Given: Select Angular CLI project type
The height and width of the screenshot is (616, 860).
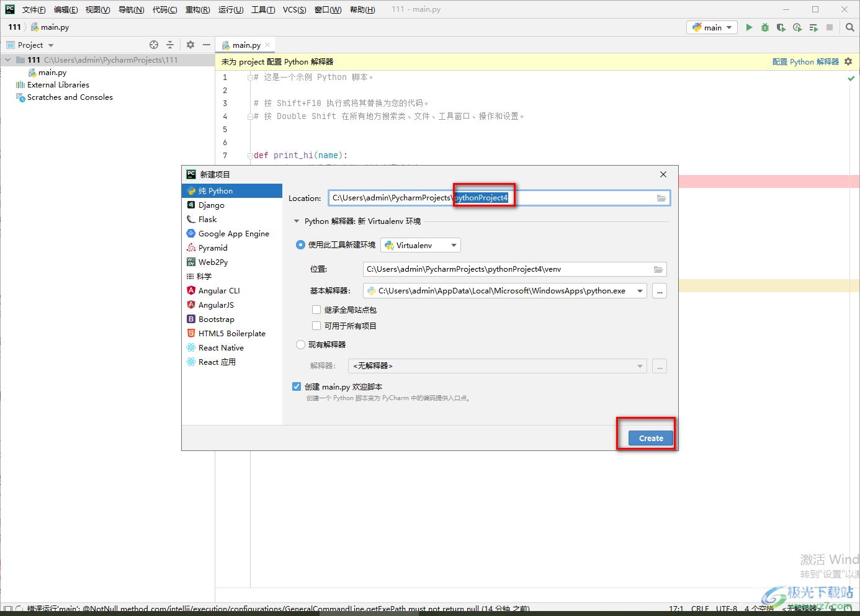Looking at the screenshot, I should (x=232, y=291).
